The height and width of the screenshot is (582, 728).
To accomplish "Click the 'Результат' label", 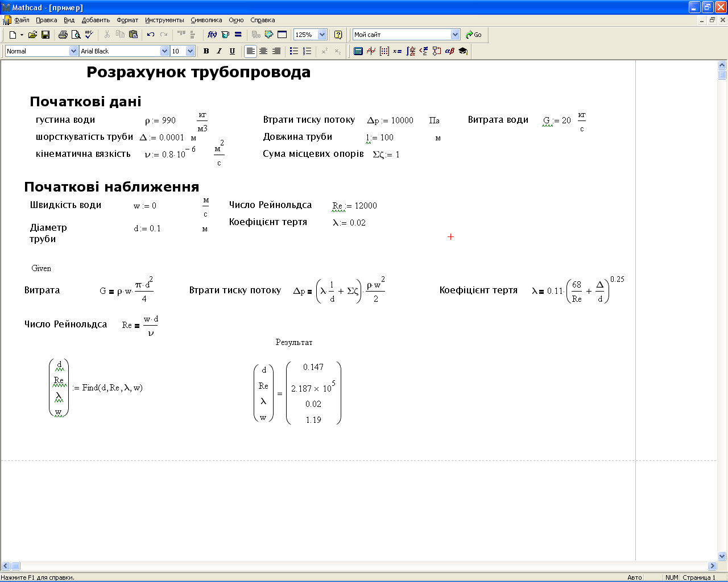I will coord(294,342).
